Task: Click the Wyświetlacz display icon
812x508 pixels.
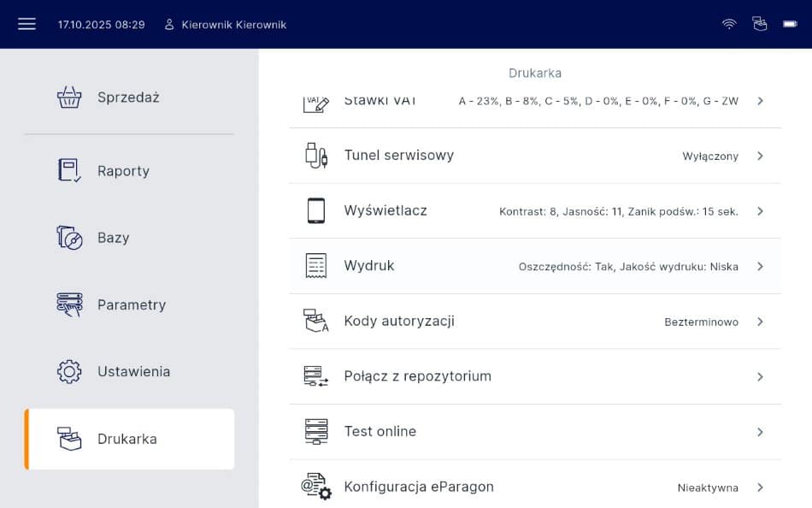Action: [x=316, y=210]
